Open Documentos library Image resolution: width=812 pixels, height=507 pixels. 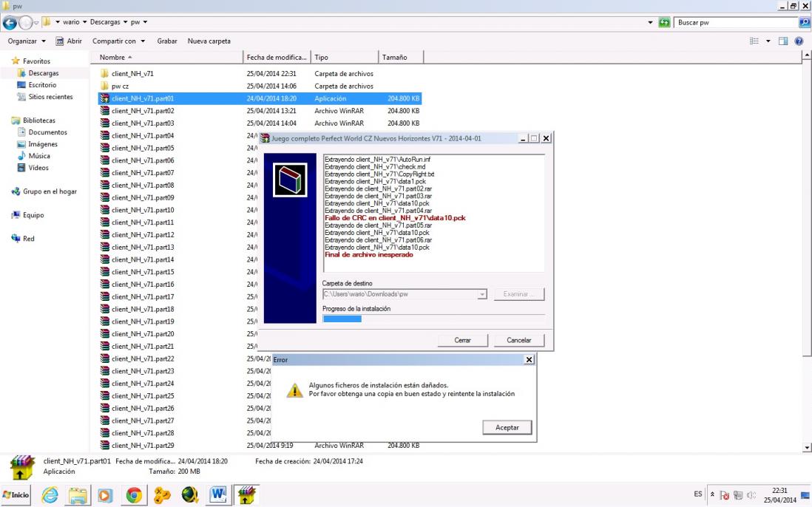tap(47, 132)
